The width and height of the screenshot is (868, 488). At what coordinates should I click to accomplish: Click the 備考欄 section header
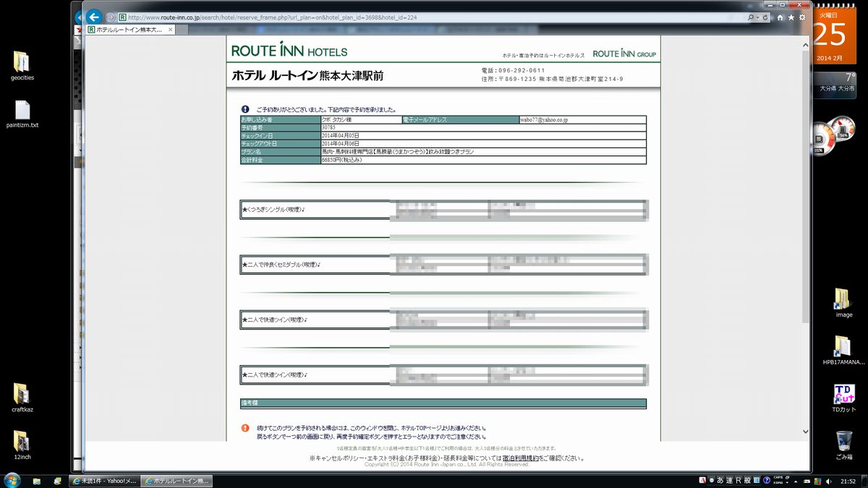[443, 403]
